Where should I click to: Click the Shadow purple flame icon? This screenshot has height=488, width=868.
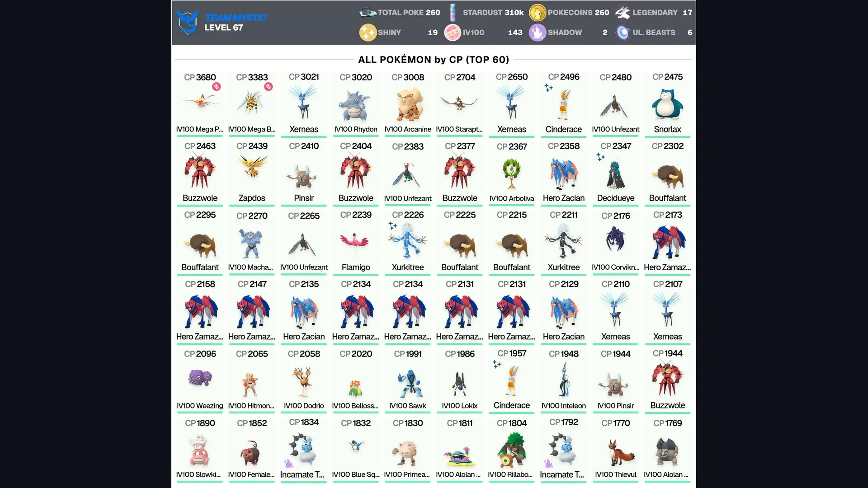coord(538,33)
